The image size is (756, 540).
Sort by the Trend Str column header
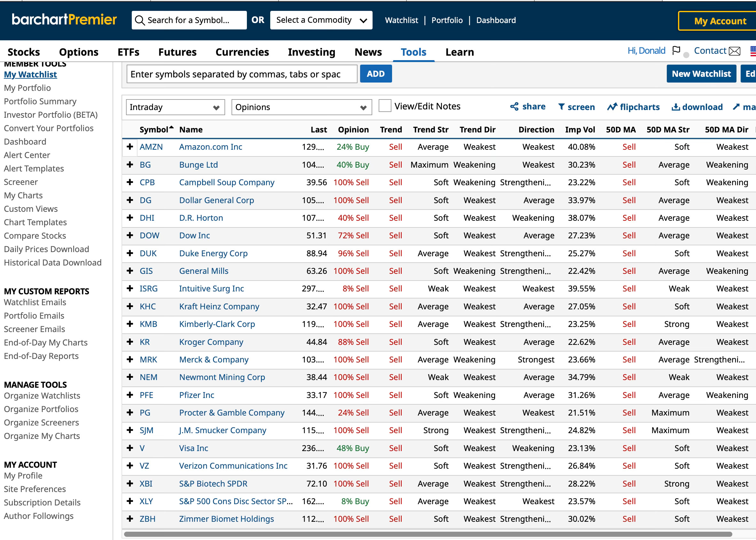click(x=431, y=130)
